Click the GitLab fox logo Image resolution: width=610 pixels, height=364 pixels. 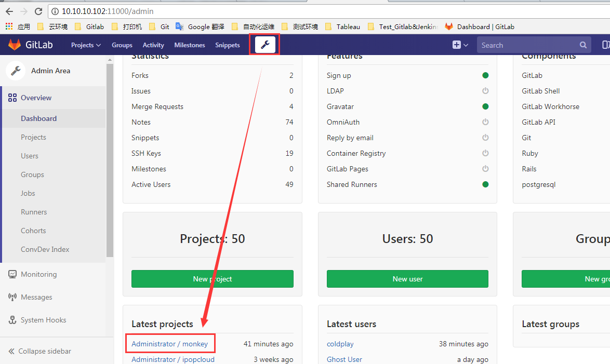(x=15, y=45)
